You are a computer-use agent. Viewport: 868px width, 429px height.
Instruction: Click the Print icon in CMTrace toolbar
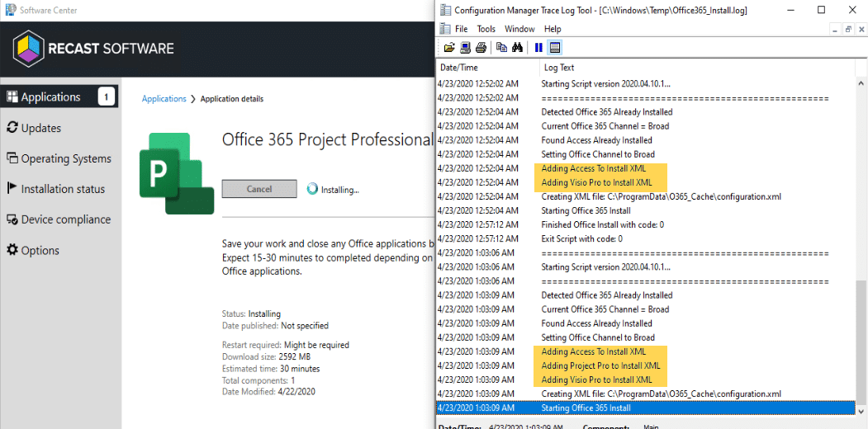click(x=481, y=47)
